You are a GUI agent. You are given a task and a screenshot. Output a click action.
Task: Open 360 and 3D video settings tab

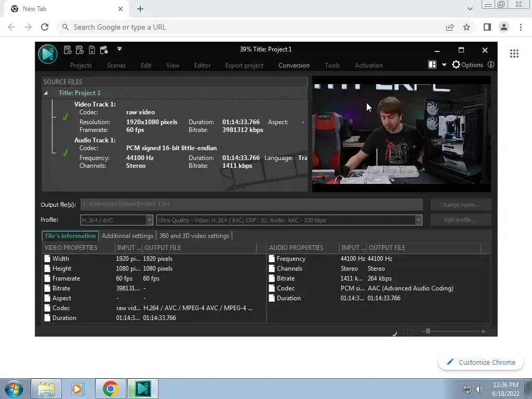(x=194, y=236)
